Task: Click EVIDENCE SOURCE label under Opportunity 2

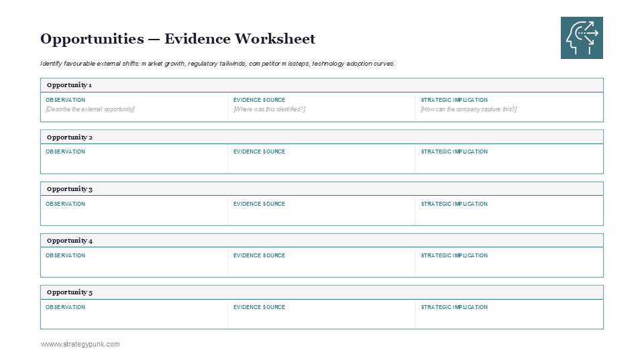Action: (259, 152)
